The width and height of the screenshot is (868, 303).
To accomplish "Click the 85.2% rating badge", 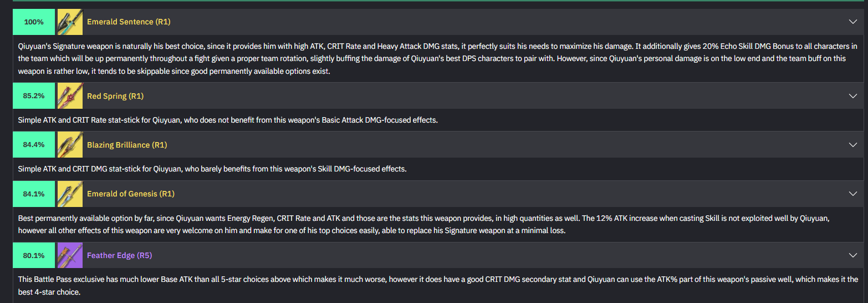I will point(34,96).
